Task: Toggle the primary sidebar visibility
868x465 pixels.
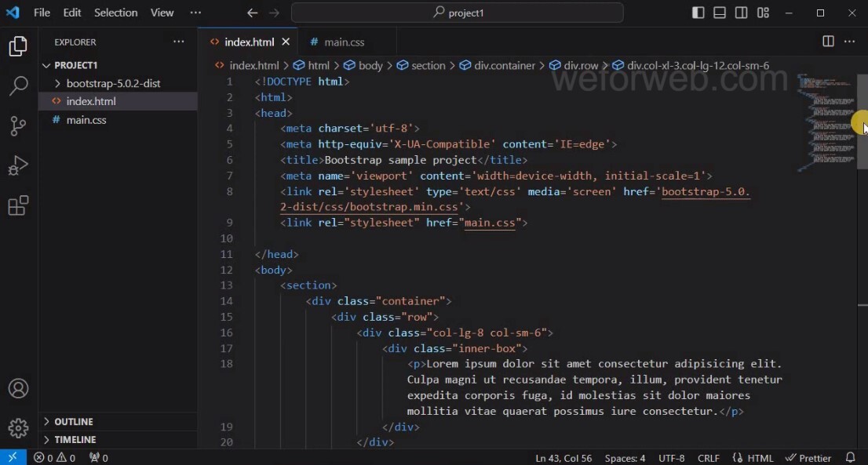Action: click(698, 13)
